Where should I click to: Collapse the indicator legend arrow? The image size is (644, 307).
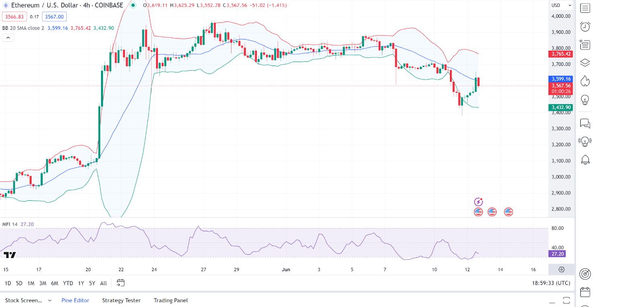pos(8,37)
